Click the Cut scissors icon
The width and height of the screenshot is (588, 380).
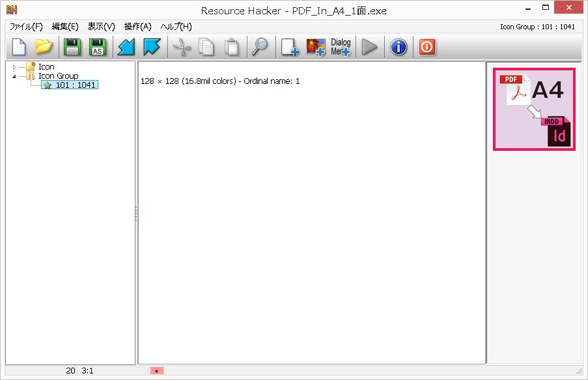click(x=182, y=47)
